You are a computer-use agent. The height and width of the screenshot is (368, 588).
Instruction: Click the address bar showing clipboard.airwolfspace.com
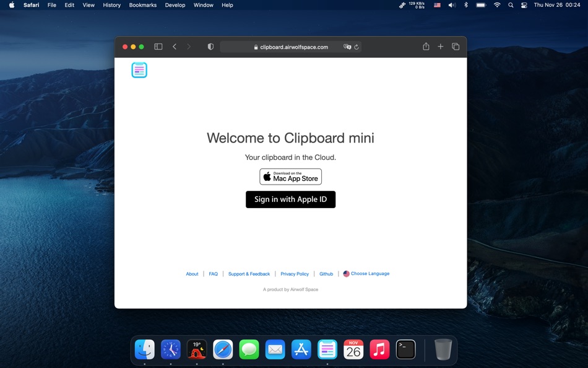(291, 47)
